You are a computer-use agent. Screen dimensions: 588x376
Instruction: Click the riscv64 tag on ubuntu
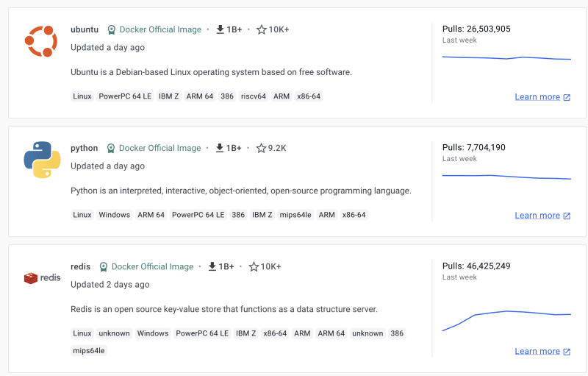coord(254,96)
